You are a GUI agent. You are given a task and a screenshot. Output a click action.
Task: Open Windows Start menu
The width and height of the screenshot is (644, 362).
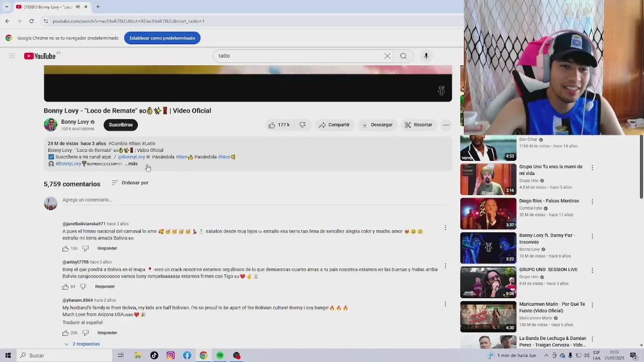[8, 355]
